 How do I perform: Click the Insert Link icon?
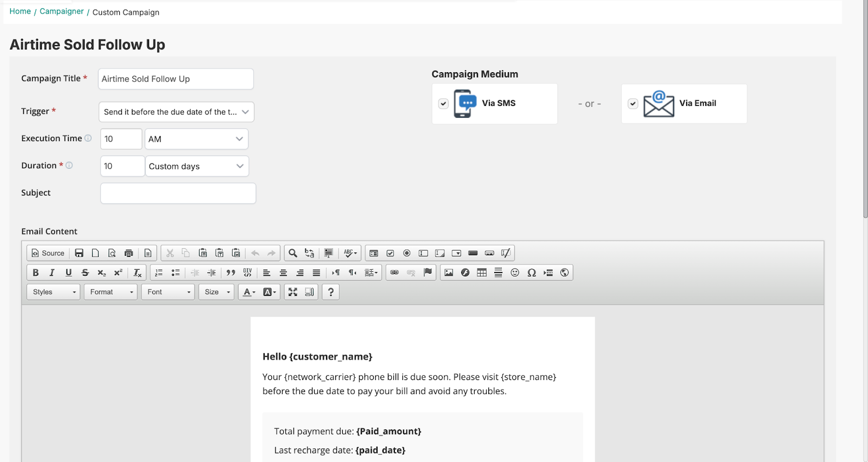(394, 273)
